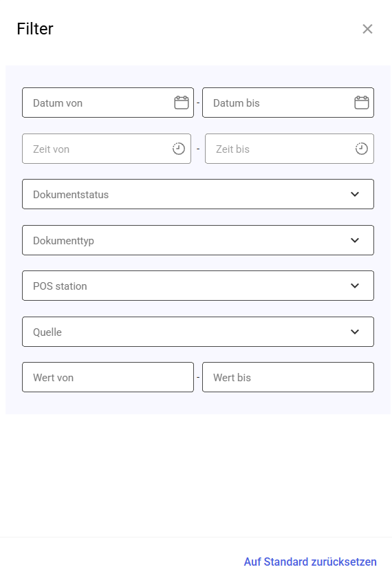Viewport: 392px width, 576px height.
Task: Click the clock icon in Zeit bis
Action: 362,149
